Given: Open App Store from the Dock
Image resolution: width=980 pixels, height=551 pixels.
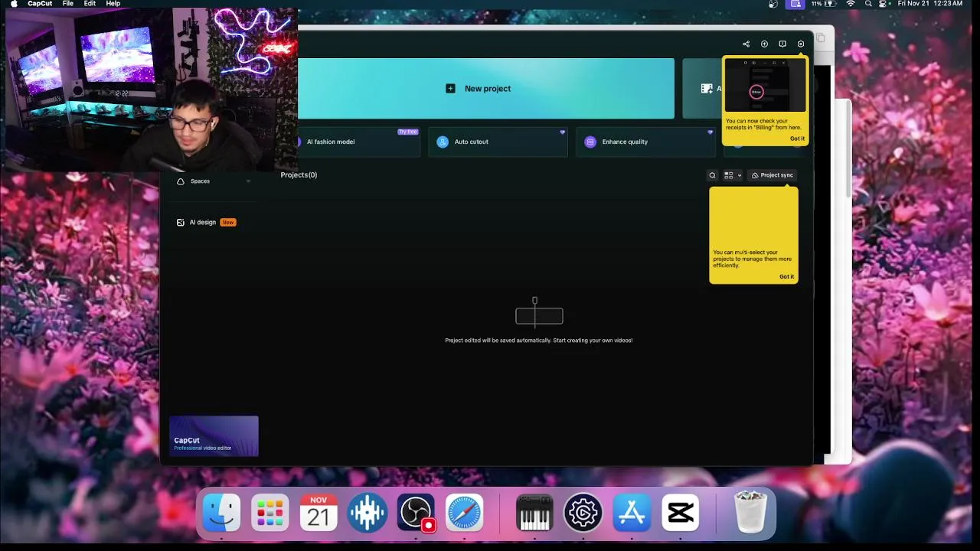Looking at the screenshot, I should coord(632,513).
